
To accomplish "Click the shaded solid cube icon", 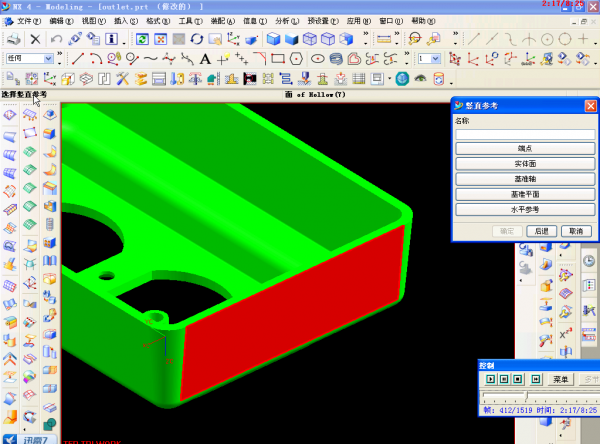I will pos(292,39).
